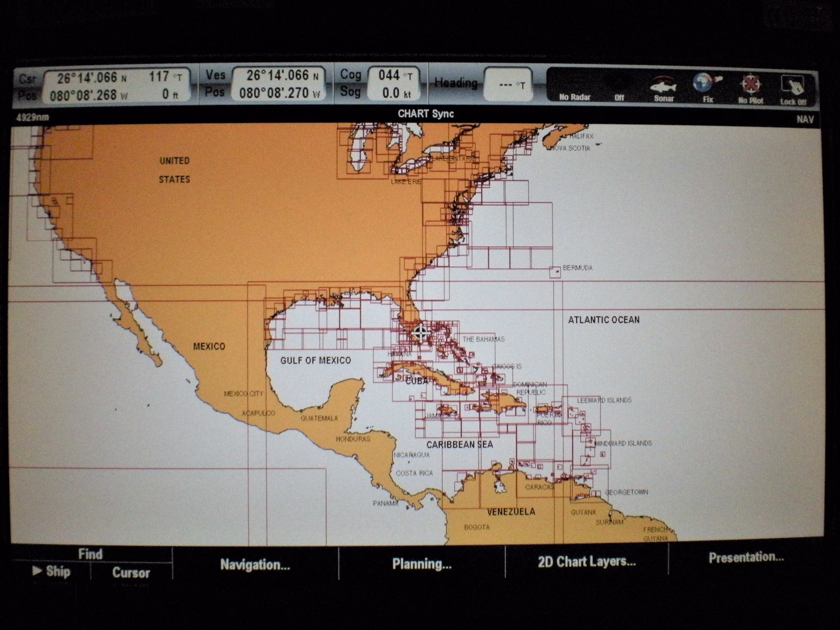The image size is (840, 630).
Task: Open the Presentation... menu
Action: click(x=746, y=557)
